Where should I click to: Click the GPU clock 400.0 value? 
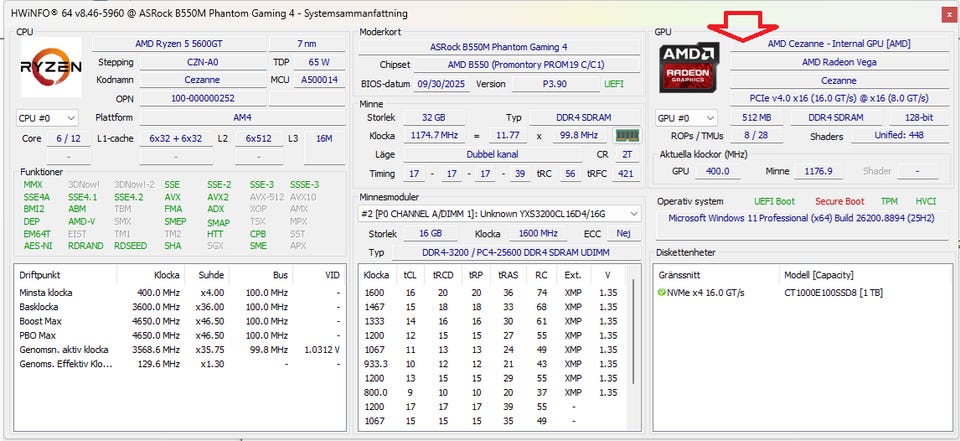[718, 172]
